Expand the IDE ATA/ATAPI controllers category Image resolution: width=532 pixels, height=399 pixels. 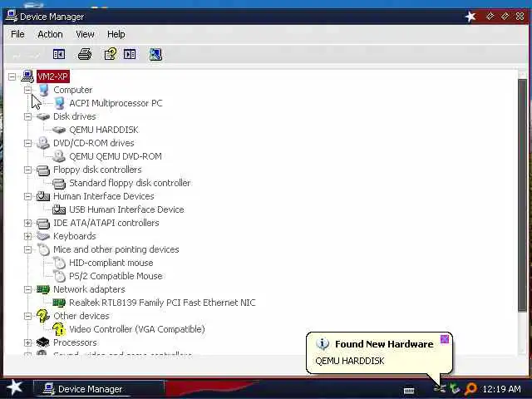[27, 223]
